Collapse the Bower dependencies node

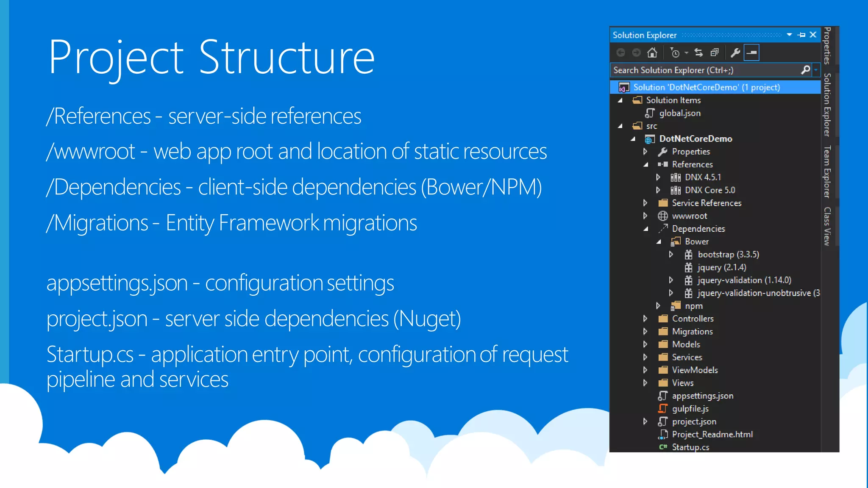click(x=659, y=241)
